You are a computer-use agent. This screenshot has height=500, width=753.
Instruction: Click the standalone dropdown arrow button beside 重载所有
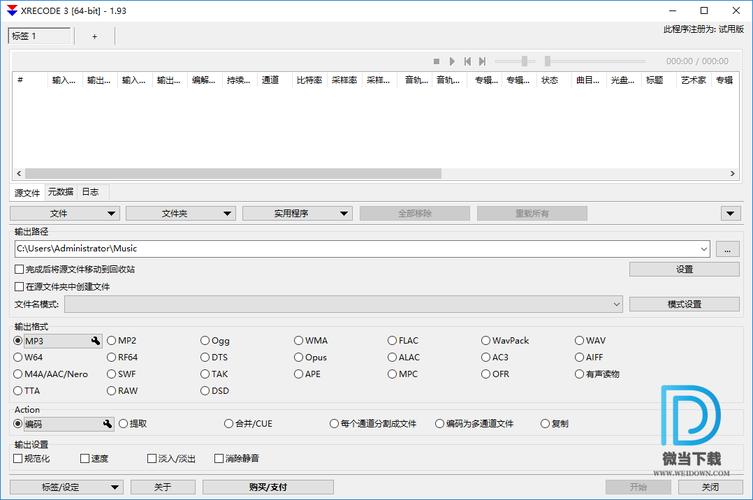pyautogui.click(x=730, y=213)
